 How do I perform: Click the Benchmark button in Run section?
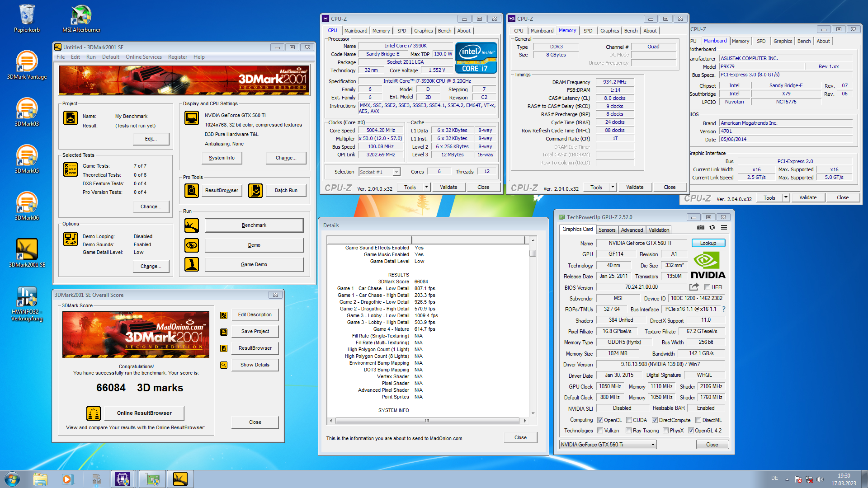tap(254, 225)
